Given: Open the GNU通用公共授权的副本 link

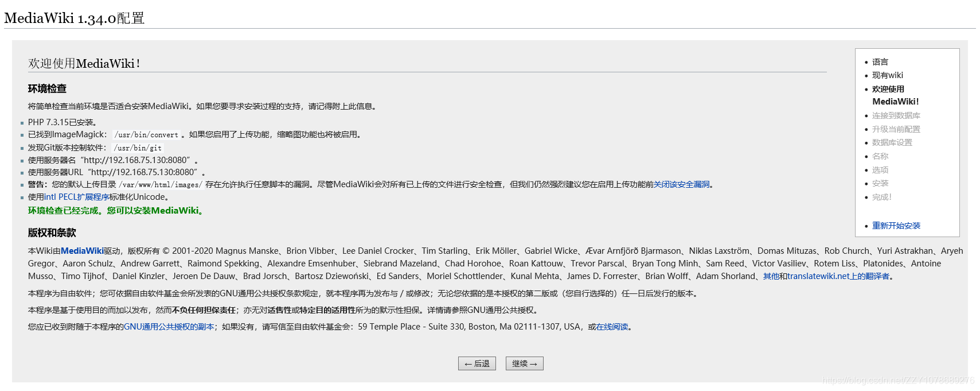Looking at the screenshot, I should pos(169,327).
